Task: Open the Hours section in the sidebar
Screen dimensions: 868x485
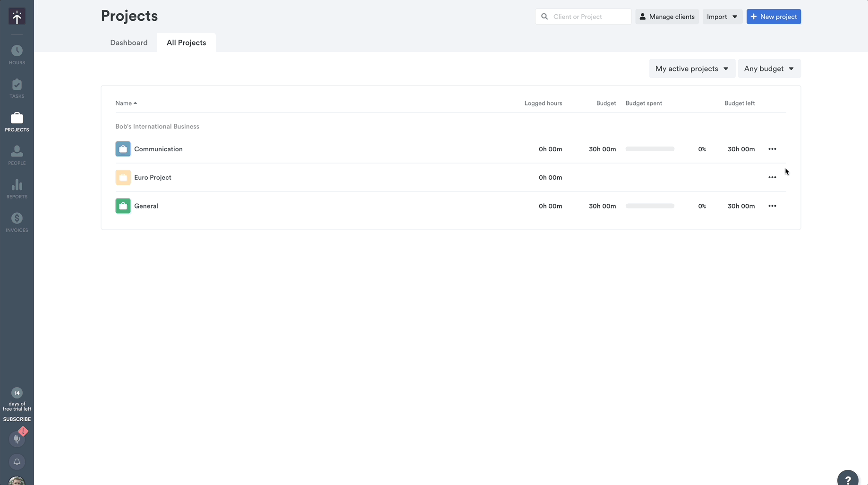Action: click(x=17, y=53)
